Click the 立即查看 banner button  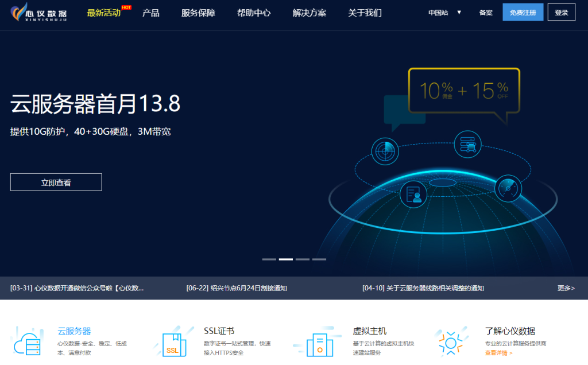(56, 182)
